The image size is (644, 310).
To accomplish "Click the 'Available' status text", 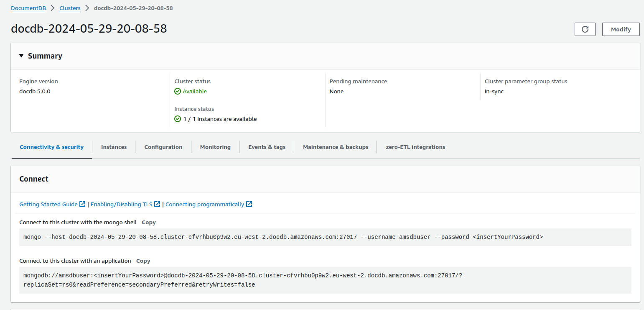I will point(195,91).
